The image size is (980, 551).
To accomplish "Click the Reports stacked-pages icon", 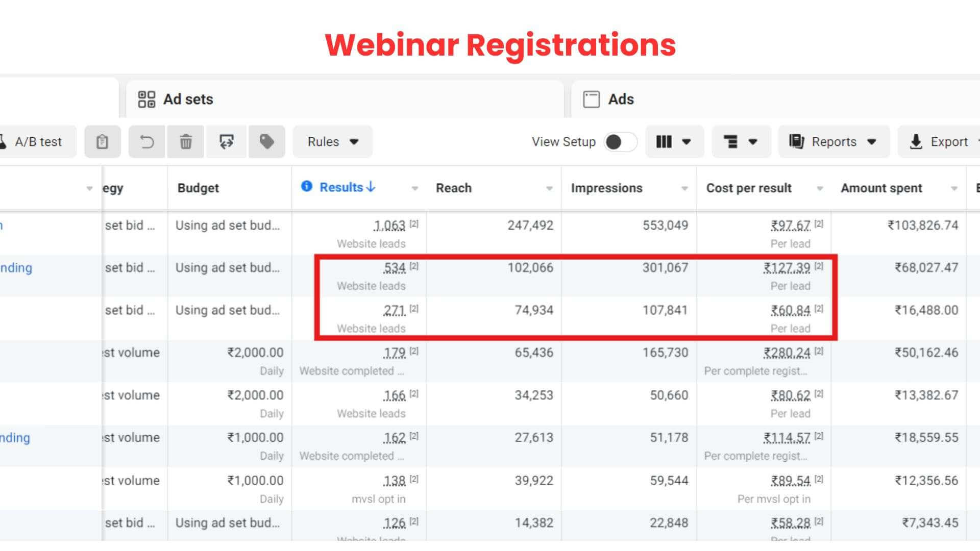I will coord(796,142).
